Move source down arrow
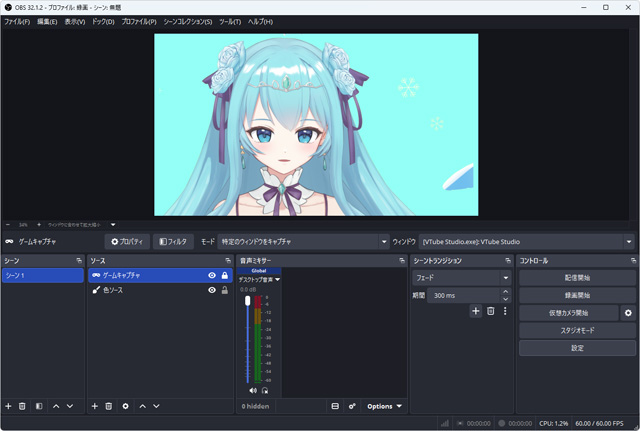 pos(156,406)
